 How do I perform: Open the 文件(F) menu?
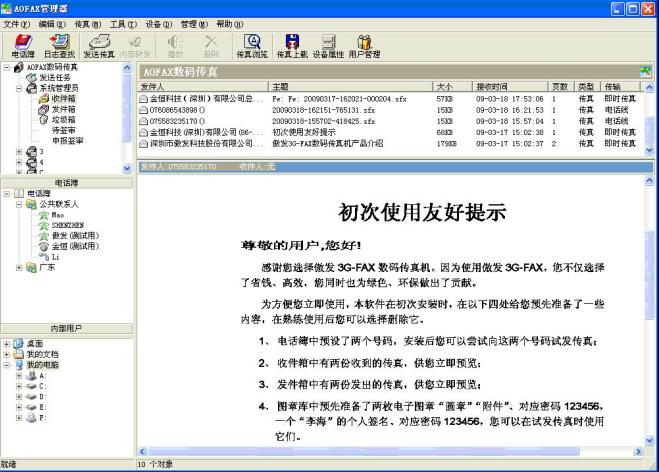17,24
